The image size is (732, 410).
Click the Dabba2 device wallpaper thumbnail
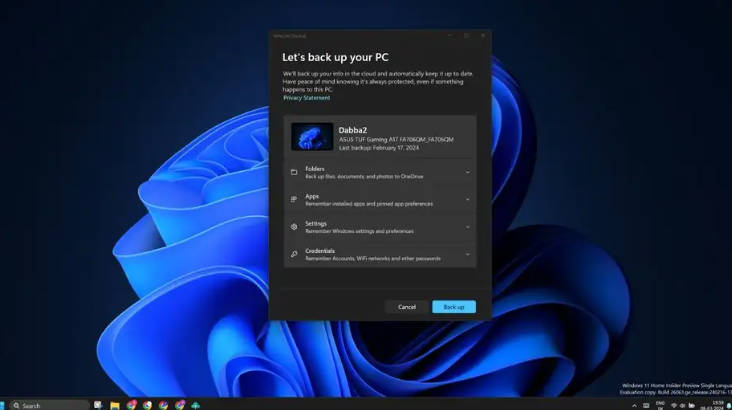point(312,136)
